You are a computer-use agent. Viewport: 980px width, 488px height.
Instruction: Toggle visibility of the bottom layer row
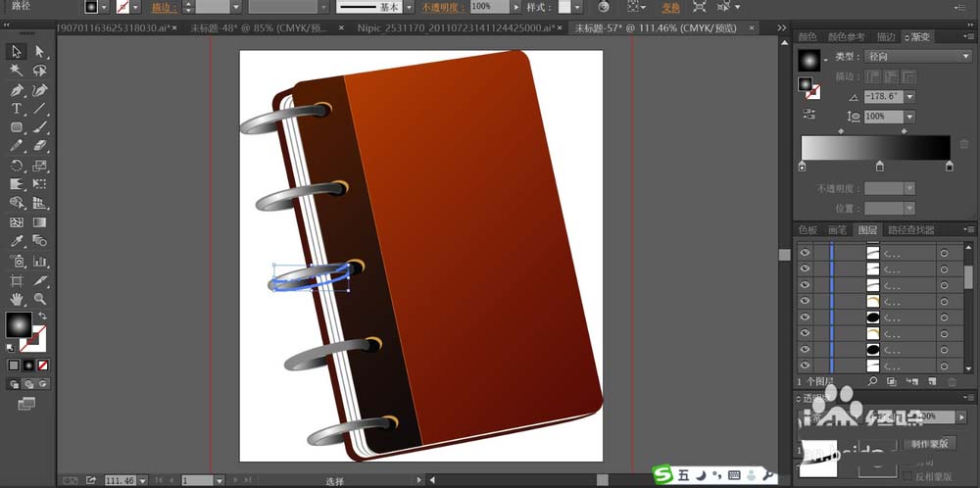pyautogui.click(x=805, y=365)
